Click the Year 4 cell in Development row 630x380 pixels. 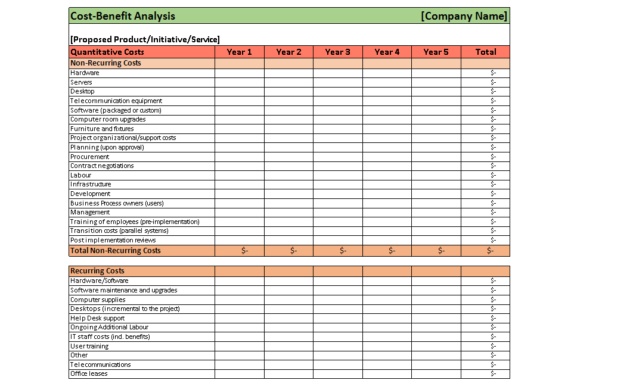pos(387,194)
